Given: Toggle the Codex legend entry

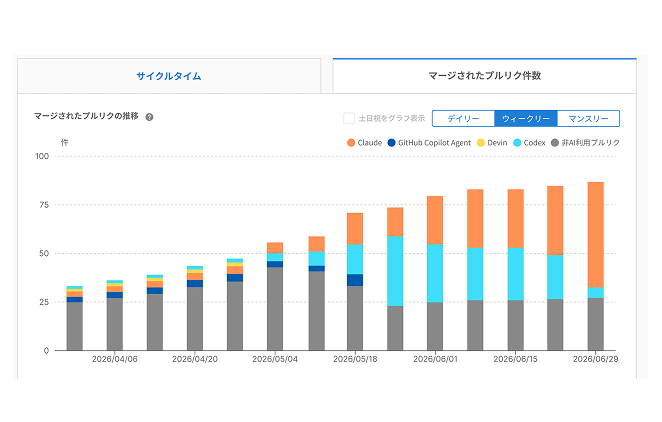Looking at the screenshot, I should click(529, 143).
